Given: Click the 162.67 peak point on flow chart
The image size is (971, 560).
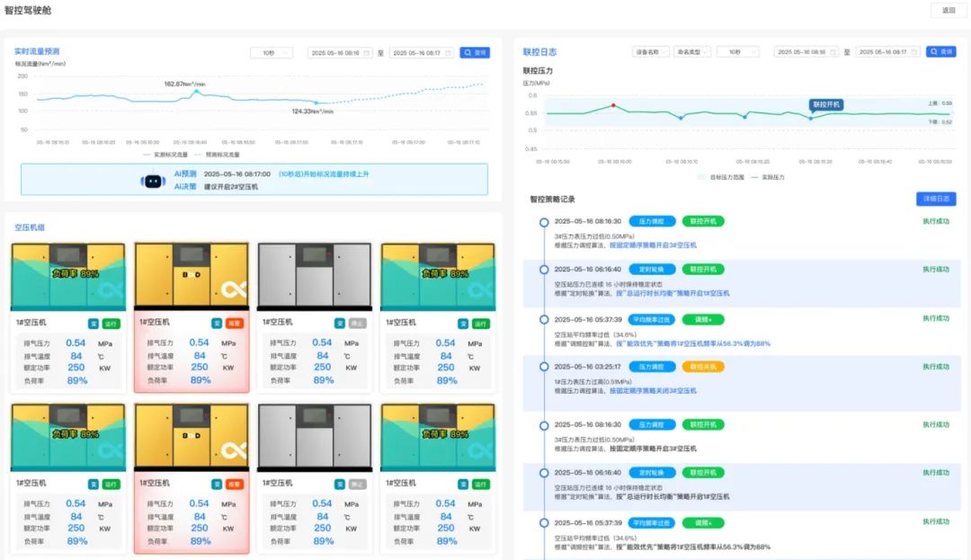Looking at the screenshot, I should pos(196,91).
